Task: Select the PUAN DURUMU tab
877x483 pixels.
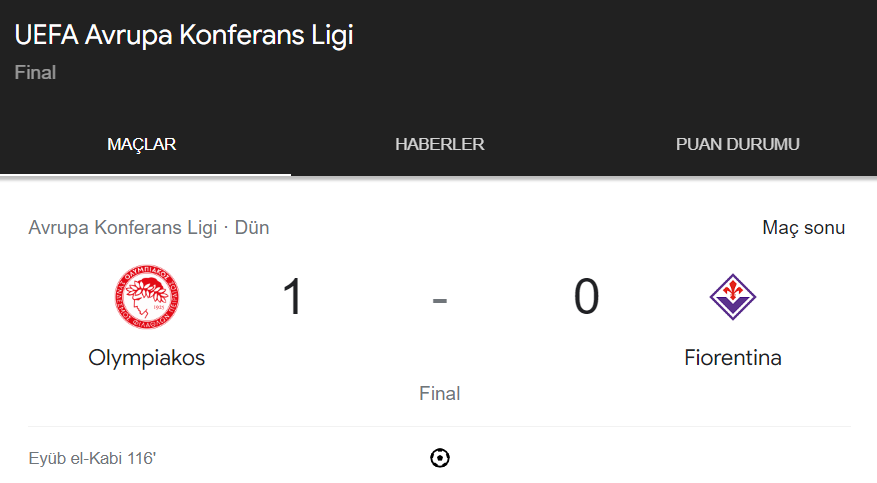Action: (738, 144)
